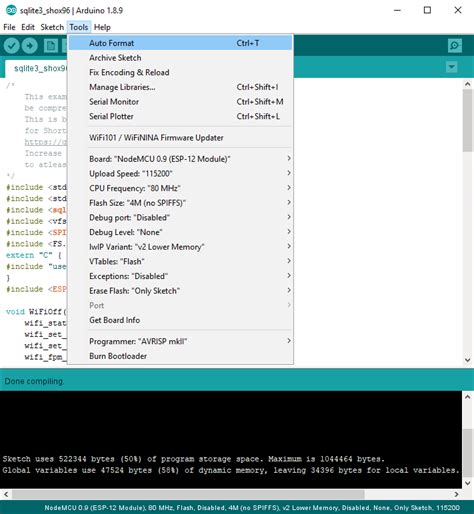Click the code editor vertical scrollbar thumb

468,120
